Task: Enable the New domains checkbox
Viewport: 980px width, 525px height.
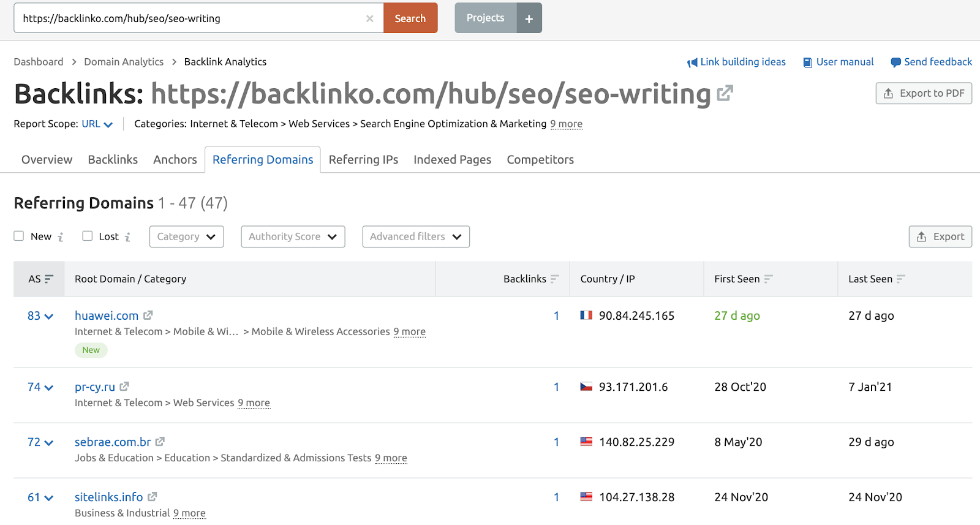Action: tap(19, 236)
